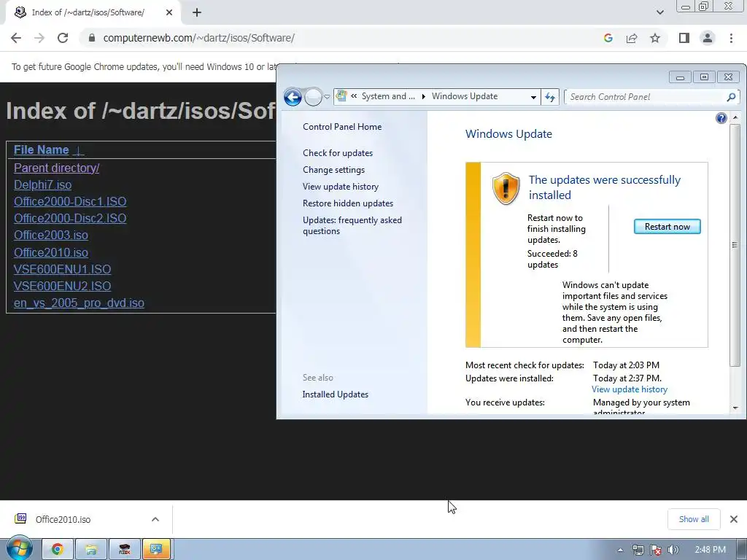Viewport: 747px width, 560px height.
Task: Click the 2:48 PM taskbar clock
Action: click(x=710, y=550)
